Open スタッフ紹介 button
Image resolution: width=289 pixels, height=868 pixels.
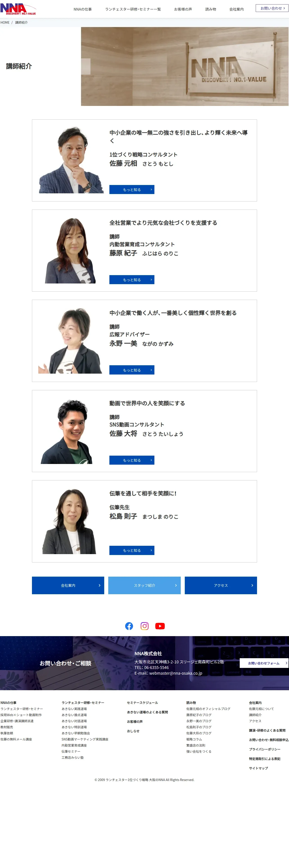click(144, 585)
